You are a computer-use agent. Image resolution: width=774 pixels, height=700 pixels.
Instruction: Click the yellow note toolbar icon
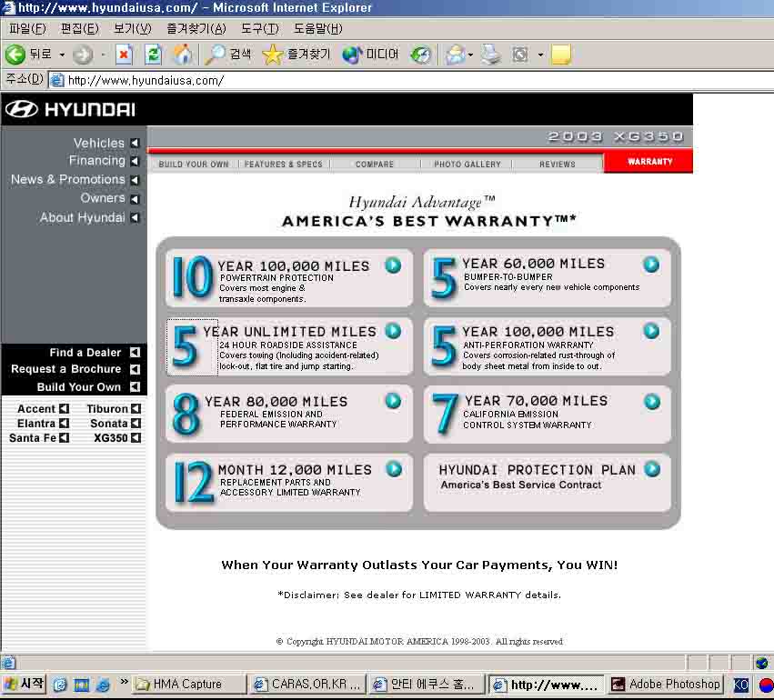click(x=561, y=55)
